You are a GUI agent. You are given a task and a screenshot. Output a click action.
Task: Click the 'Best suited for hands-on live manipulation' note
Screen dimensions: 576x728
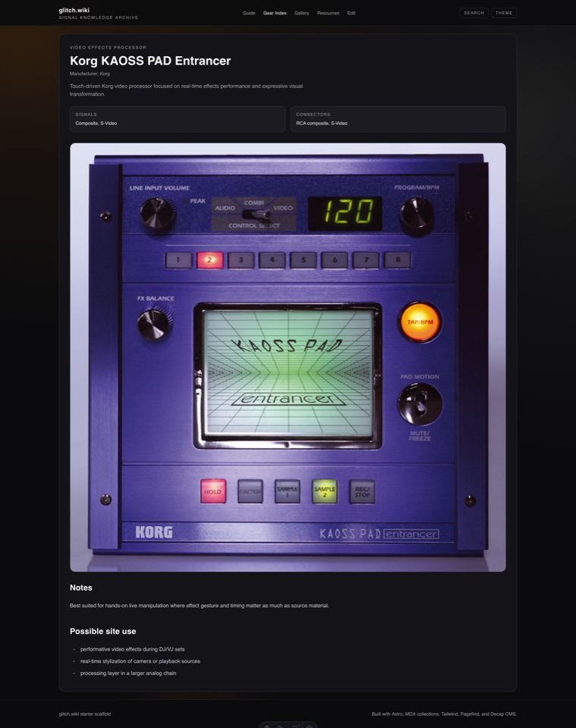click(x=200, y=605)
